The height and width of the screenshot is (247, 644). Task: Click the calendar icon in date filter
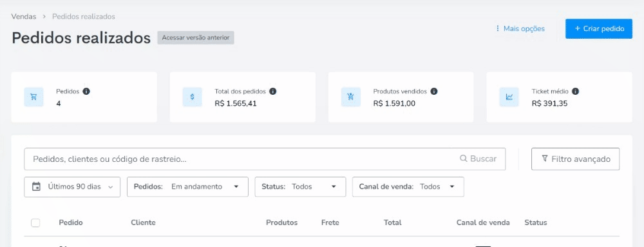[x=37, y=186]
